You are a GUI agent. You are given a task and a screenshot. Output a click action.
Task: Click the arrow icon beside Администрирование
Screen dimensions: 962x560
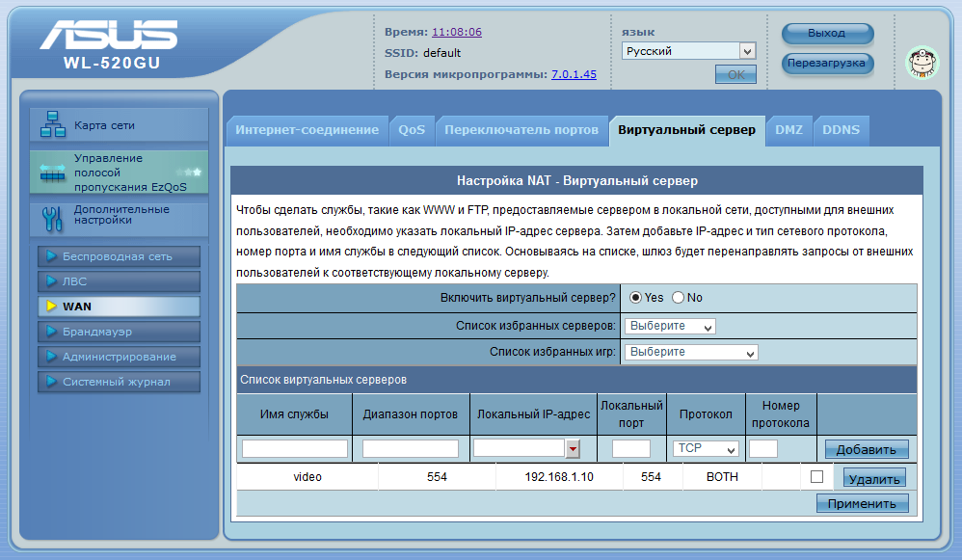(52, 357)
